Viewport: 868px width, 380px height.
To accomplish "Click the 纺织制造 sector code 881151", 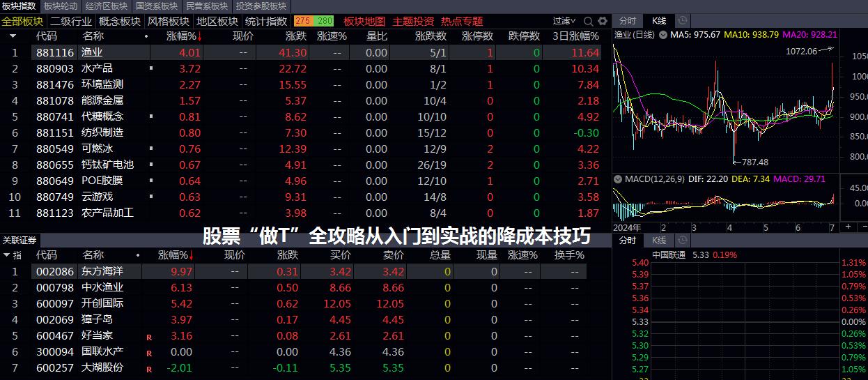I will [55, 132].
